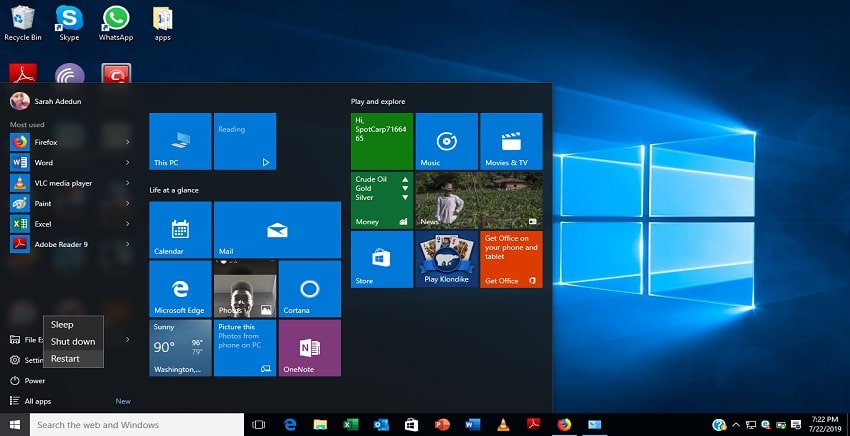Expand Excel jump list arrow
Screen dimensions: 850x436
(127, 224)
